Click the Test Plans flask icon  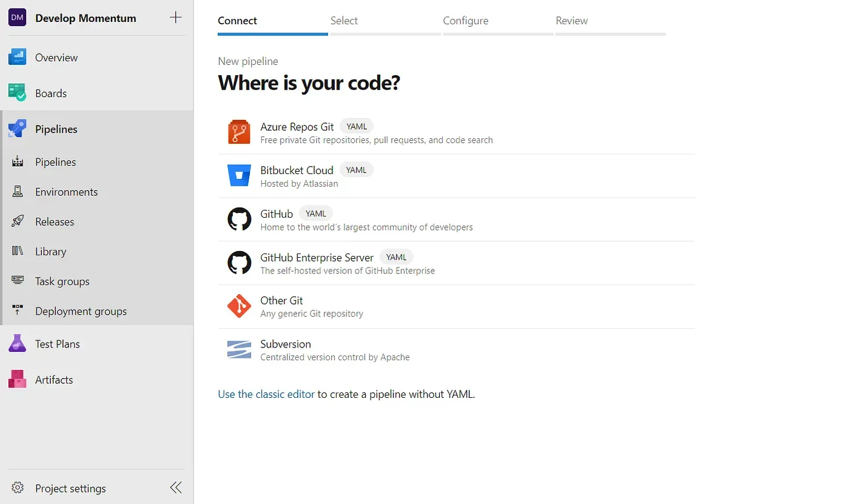17,343
